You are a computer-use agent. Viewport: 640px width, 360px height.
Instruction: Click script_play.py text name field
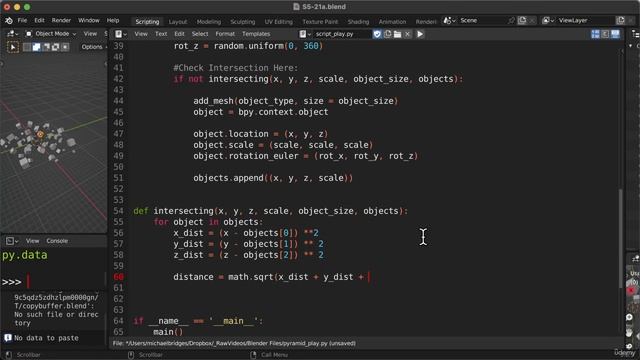[x=342, y=34]
